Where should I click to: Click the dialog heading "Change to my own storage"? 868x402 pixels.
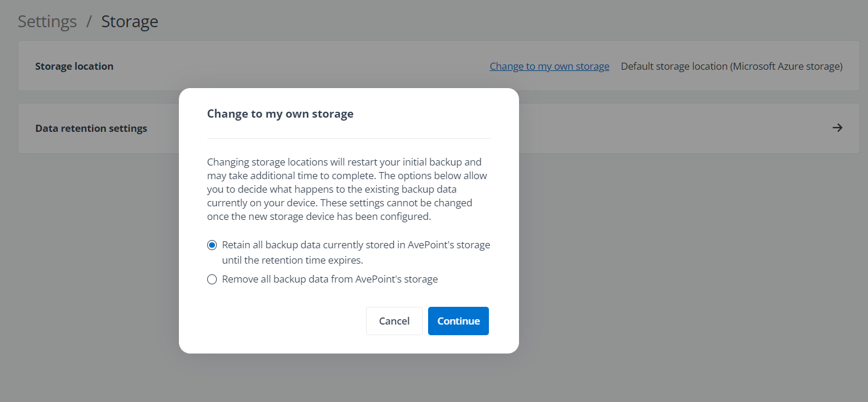coord(280,114)
